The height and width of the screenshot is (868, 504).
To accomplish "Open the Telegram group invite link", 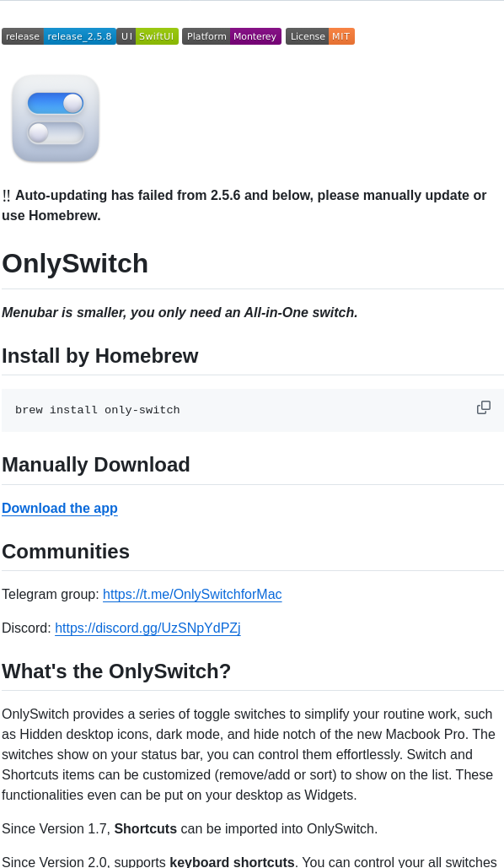I will pos(192,594).
